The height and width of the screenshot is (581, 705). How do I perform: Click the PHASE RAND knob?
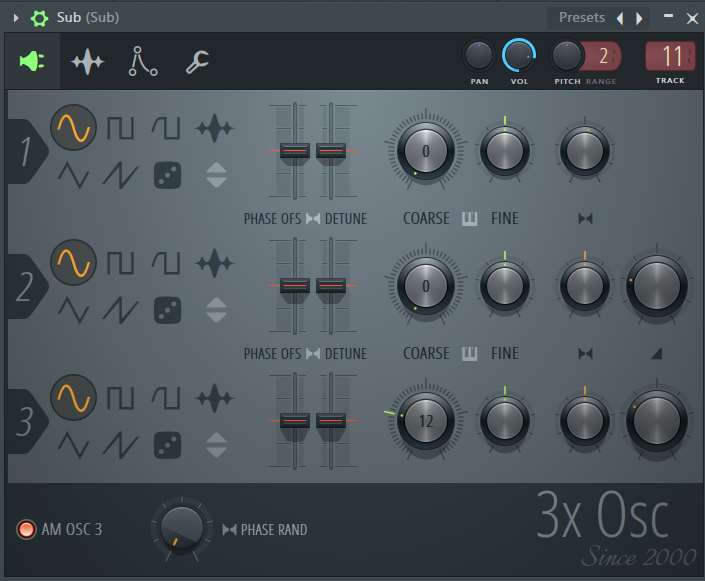click(x=182, y=529)
